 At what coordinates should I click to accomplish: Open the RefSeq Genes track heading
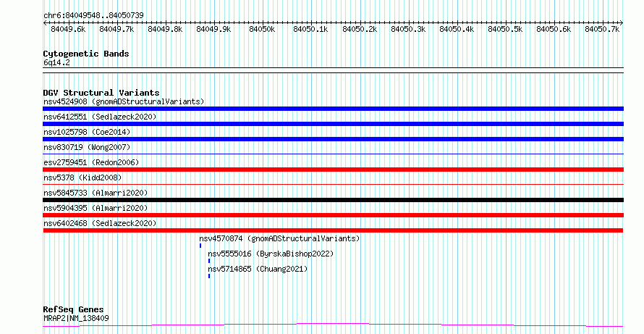[x=74, y=309]
